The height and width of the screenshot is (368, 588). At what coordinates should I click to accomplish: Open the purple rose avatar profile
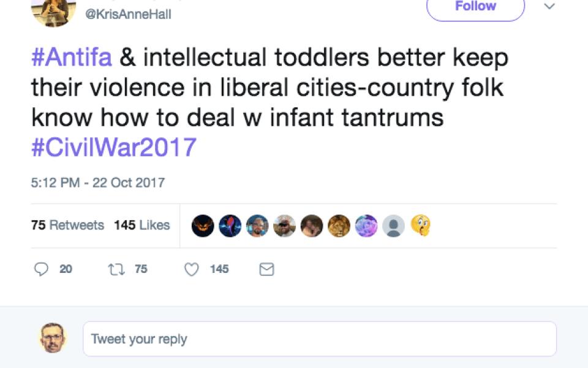pos(366,226)
